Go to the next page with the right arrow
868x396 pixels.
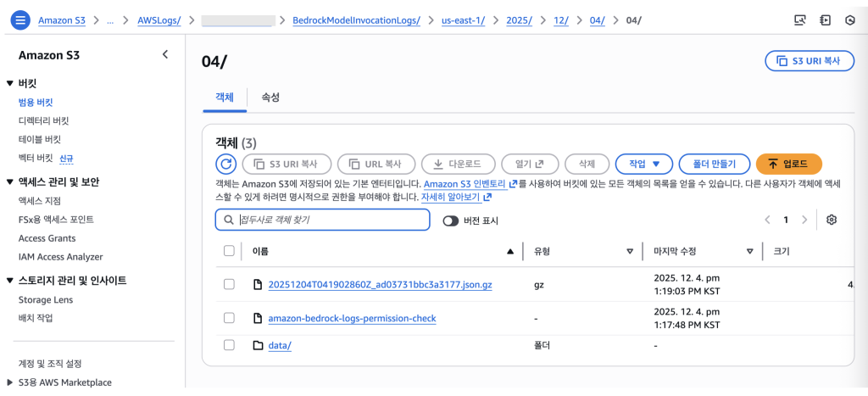804,220
